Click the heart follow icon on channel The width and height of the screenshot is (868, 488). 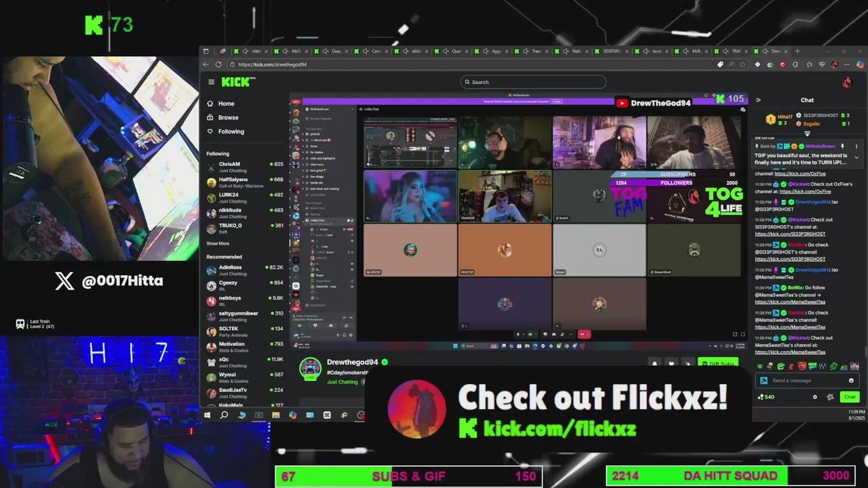click(x=671, y=363)
